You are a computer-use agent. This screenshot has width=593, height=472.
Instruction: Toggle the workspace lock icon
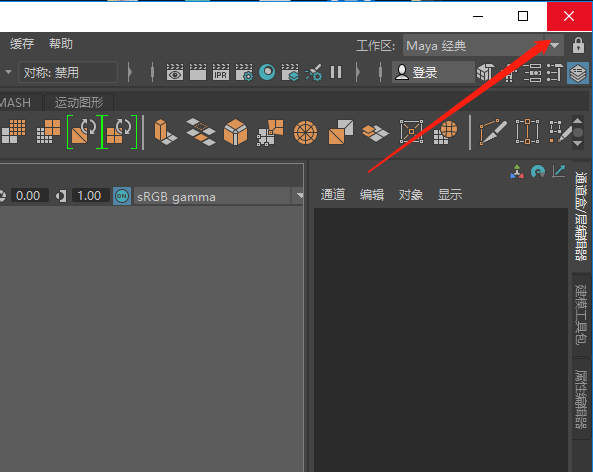(578, 45)
